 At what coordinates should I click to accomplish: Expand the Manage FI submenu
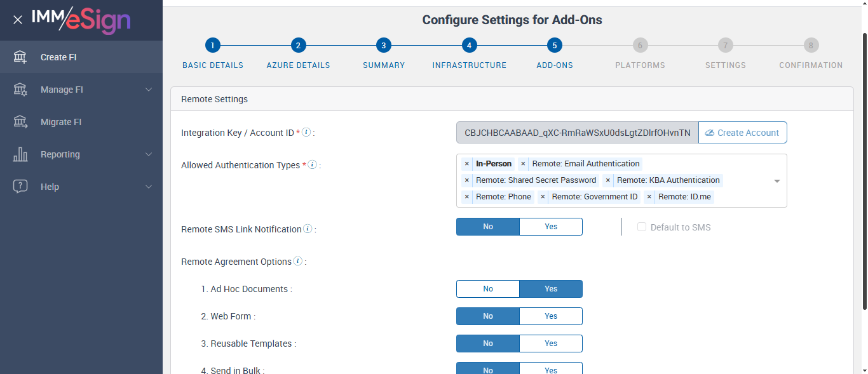pos(149,90)
